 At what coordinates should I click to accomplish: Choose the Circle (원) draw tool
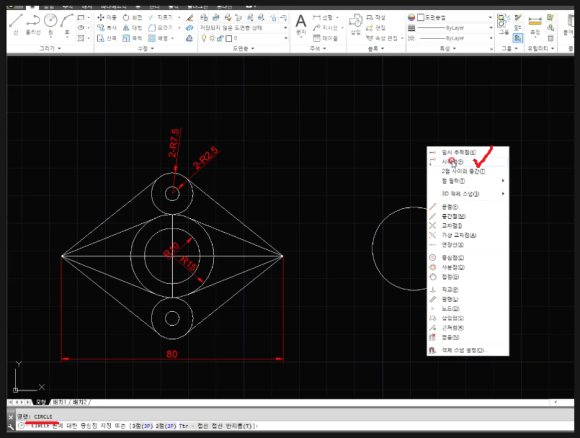[51, 24]
